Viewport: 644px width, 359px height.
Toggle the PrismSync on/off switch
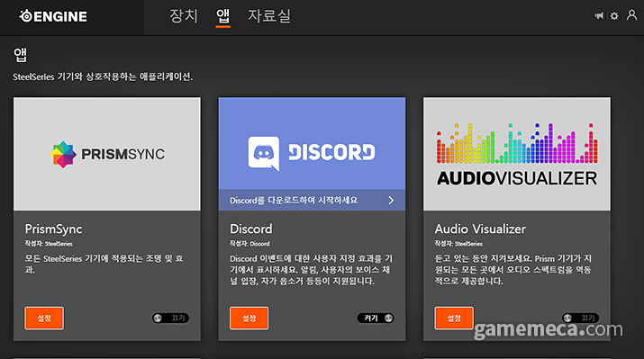[170, 318]
